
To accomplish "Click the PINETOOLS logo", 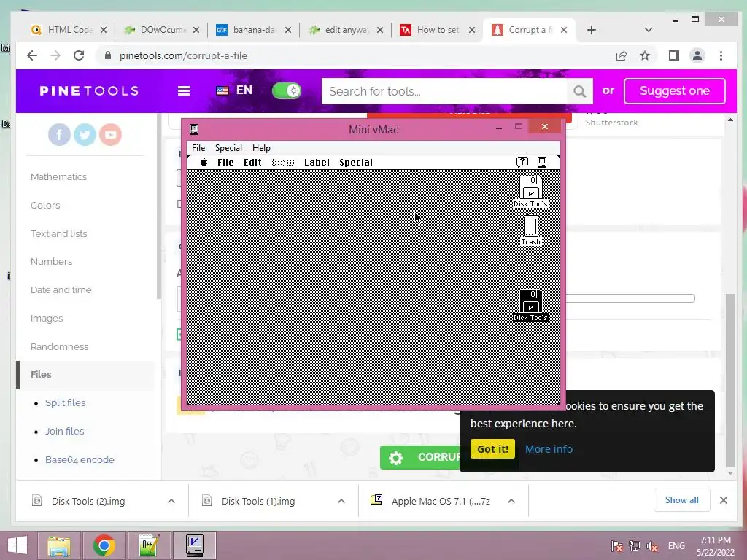I will point(89,91).
